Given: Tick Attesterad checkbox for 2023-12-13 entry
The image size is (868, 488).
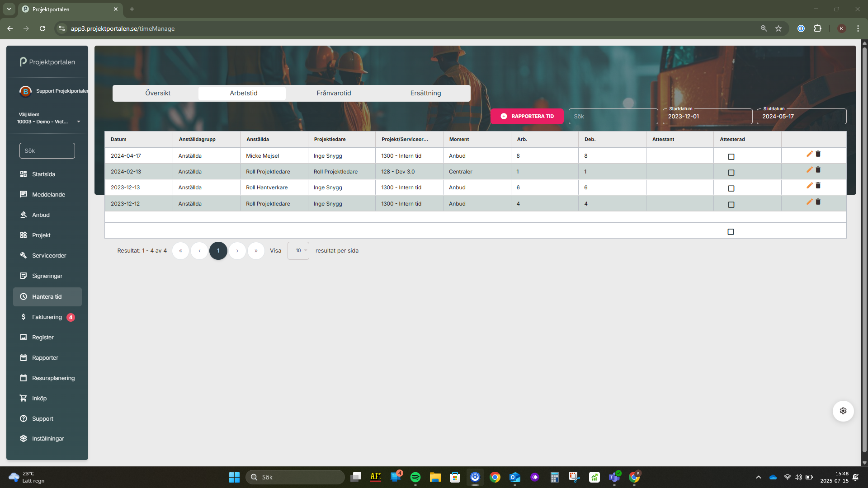Looking at the screenshot, I should click(x=731, y=188).
